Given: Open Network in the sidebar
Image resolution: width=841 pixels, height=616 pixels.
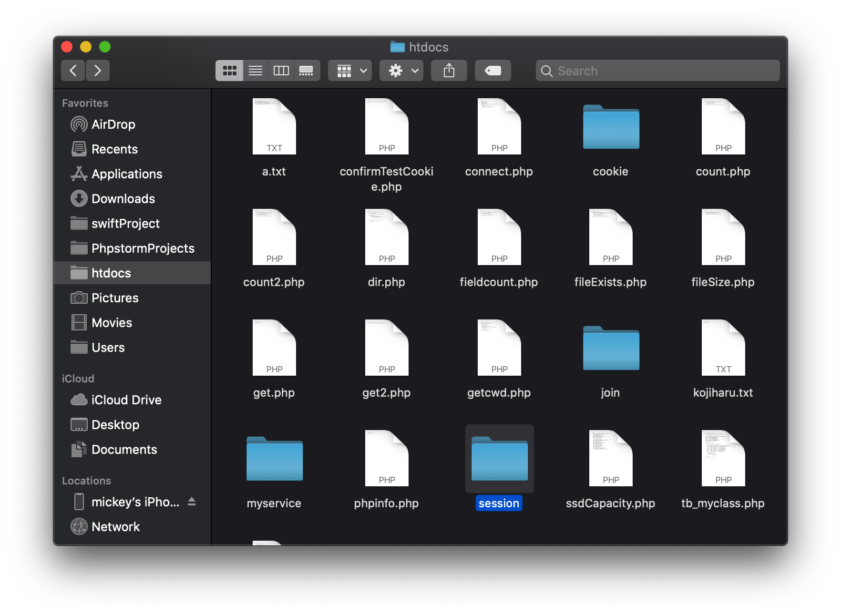Looking at the screenshot, I should [x=132, y=527].
